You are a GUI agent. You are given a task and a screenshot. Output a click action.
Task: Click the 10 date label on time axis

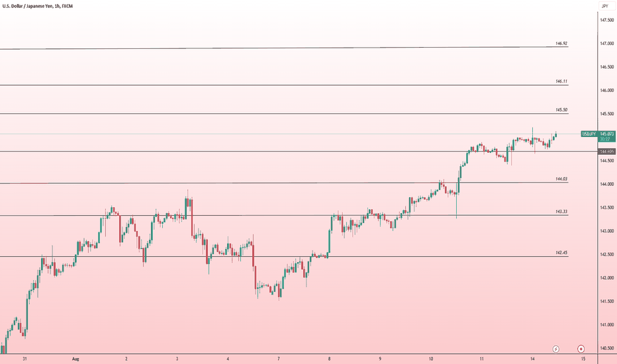tap(431, 359)
